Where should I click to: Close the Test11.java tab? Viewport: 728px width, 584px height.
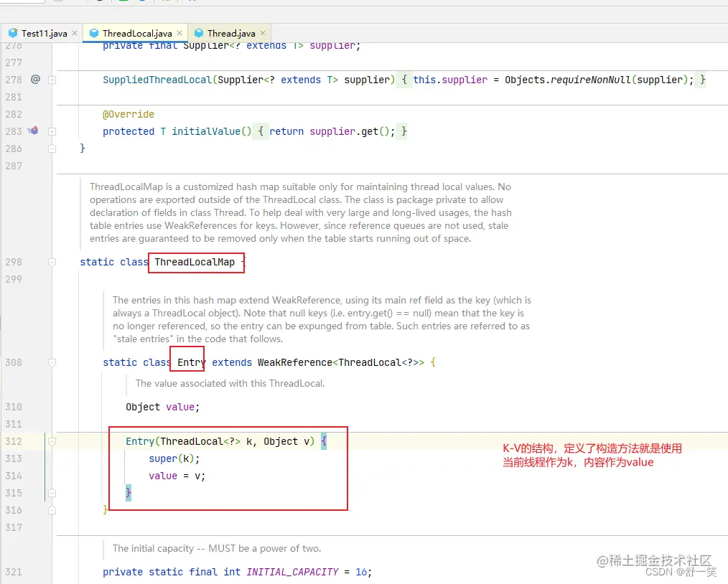[x=75, y=33]
